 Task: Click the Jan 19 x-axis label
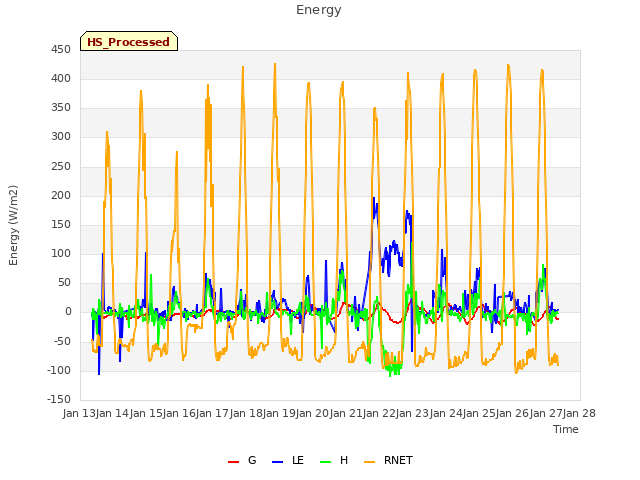[x=279, y=414]
